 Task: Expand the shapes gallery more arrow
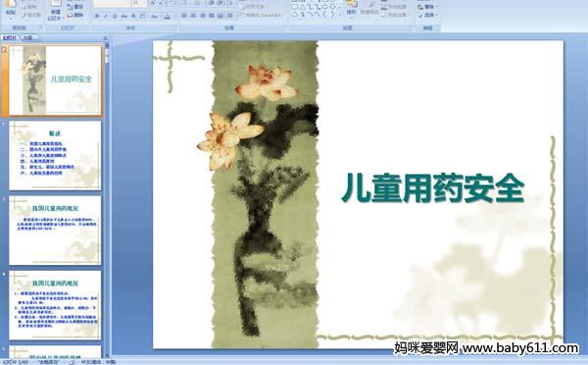[x=340, y=15]
